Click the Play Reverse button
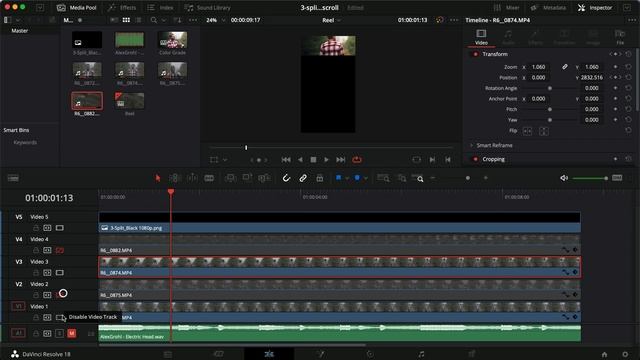The image size is (640, 360). [300, 160]
